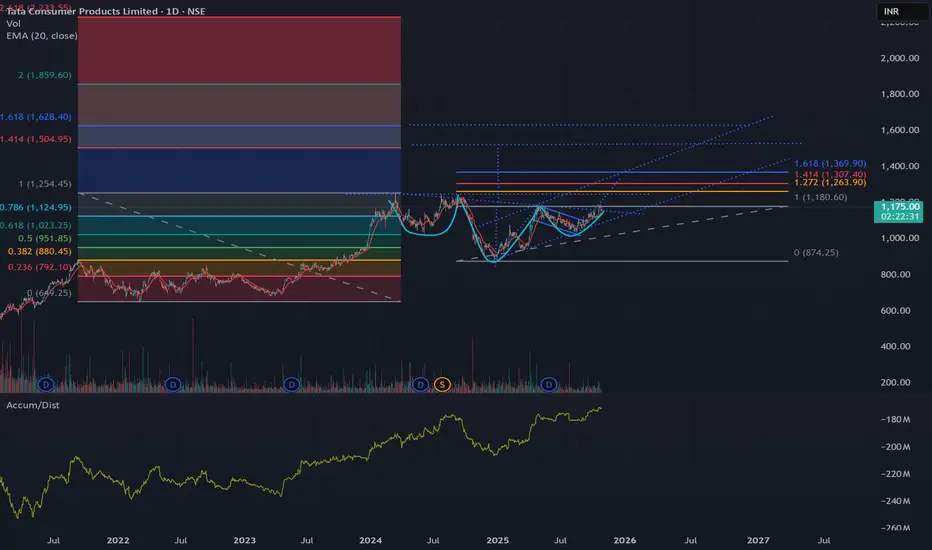Click the dividend marker near mid-2022

[x=172, y=385]
